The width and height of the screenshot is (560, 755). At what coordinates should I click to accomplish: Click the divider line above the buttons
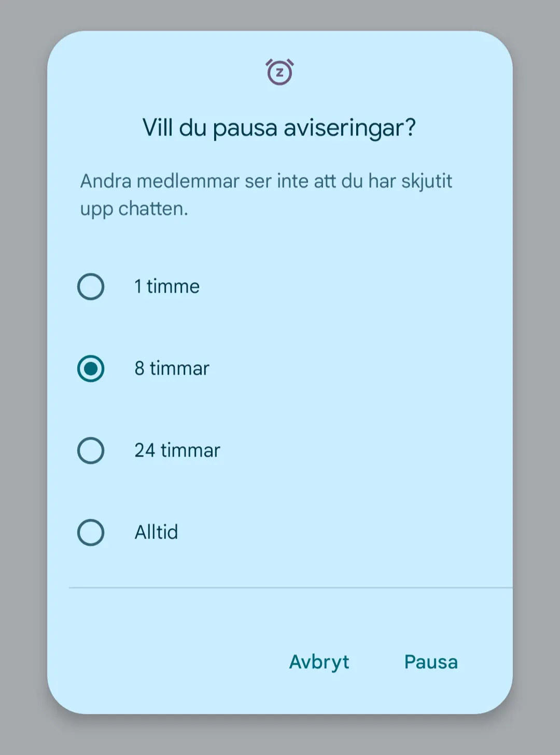(x=290, y=588)
